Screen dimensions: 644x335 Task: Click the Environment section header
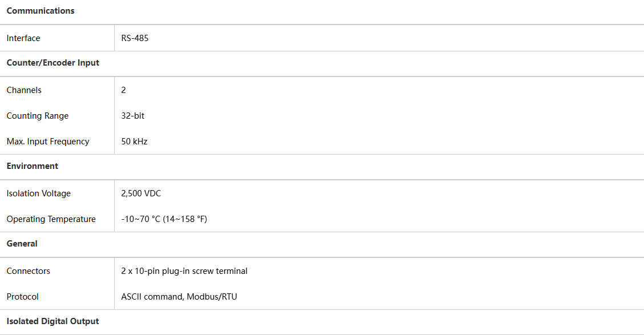[x=33, y=166]
